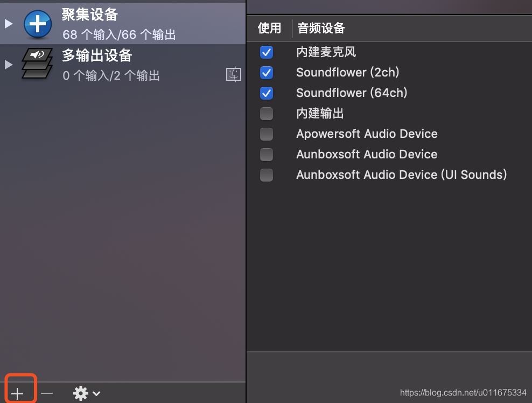Click the plus button to add device
532x403 pixels.
coord(18,393)
